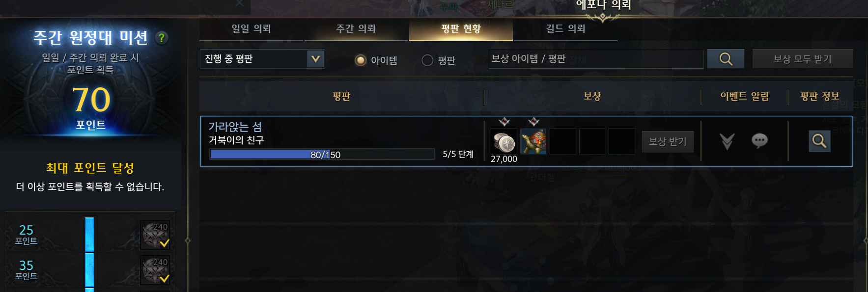Click the 35 포인트 reward token icon

click(155, 270)
